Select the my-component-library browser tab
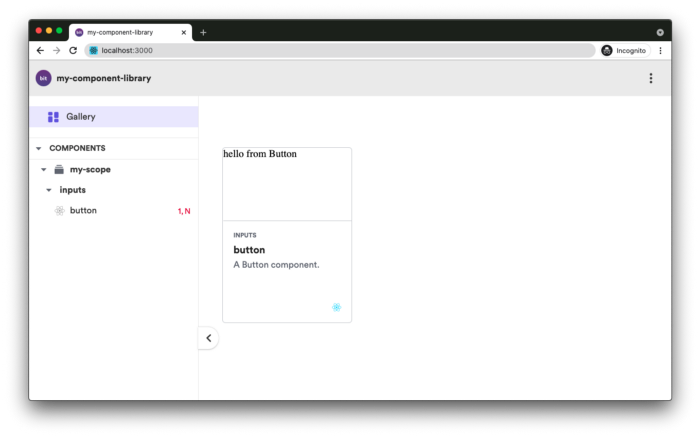 point(125,32)
